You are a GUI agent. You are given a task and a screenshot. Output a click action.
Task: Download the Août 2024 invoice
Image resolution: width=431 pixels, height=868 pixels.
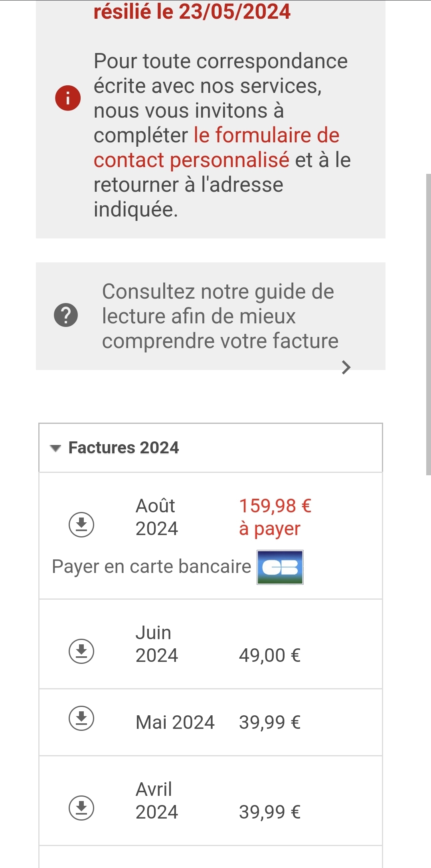pyautogui.click(x=81, y=524)
